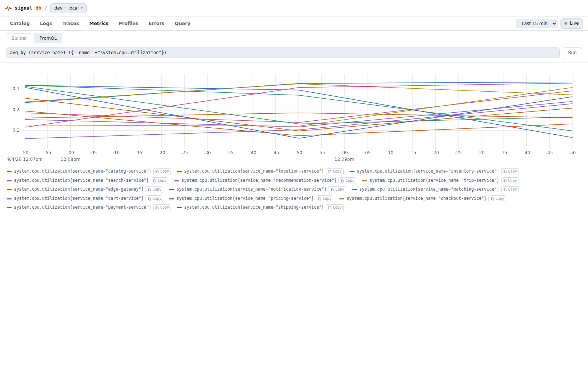Copy the matching-service series name
This screenshot has height=368, width=588.
510,190
